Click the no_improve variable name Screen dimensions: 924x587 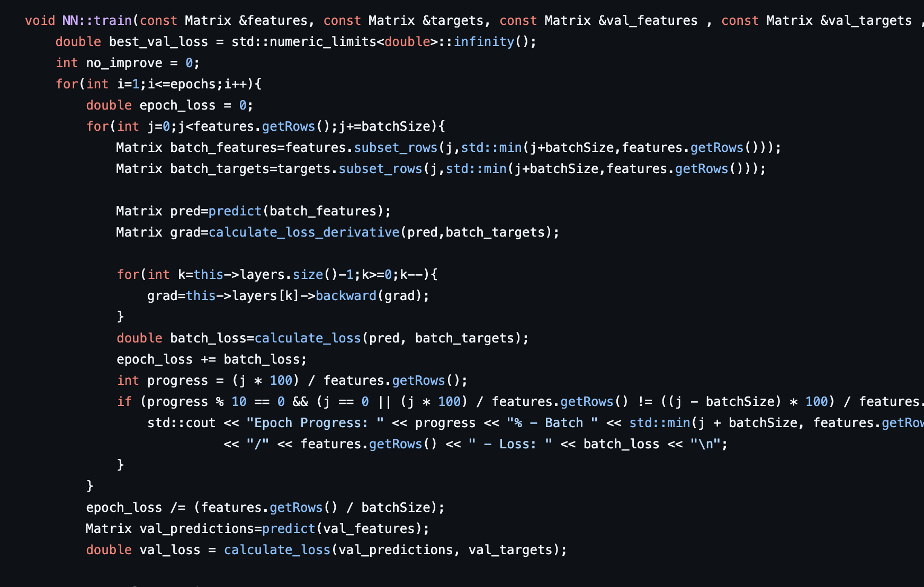click(124, 63)
